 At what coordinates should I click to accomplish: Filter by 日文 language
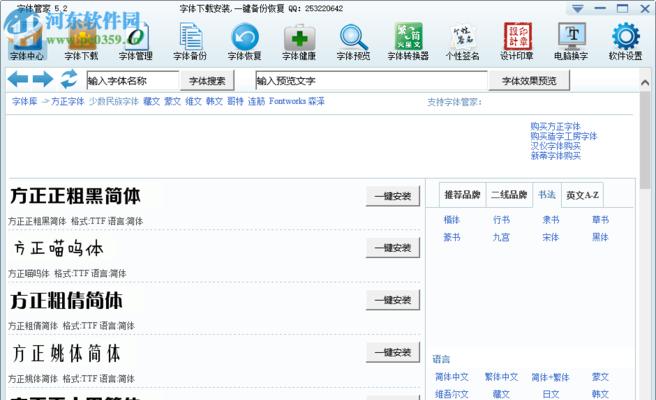(551, 394)
